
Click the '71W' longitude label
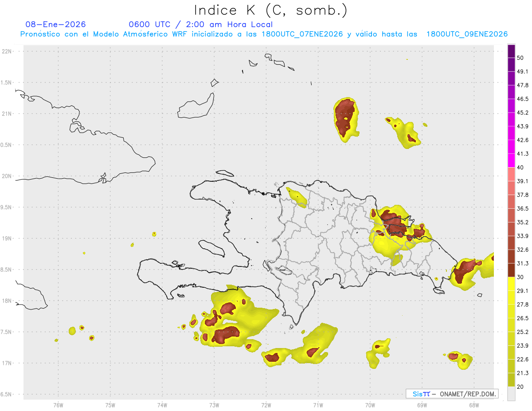click(318, 405)
